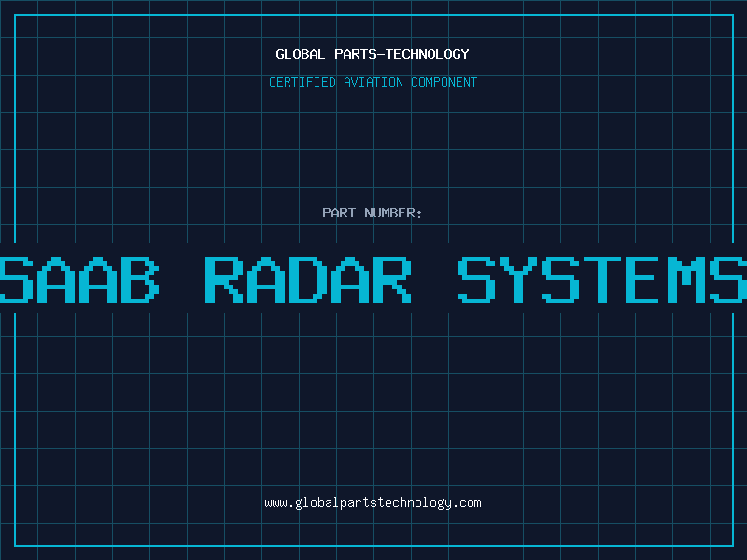Image resolution: width=747 pixels, height=560 pixels.
Task: Click the GLOBAL PARTS-TECHNOLOGY heading
Action: click(373, 54)
